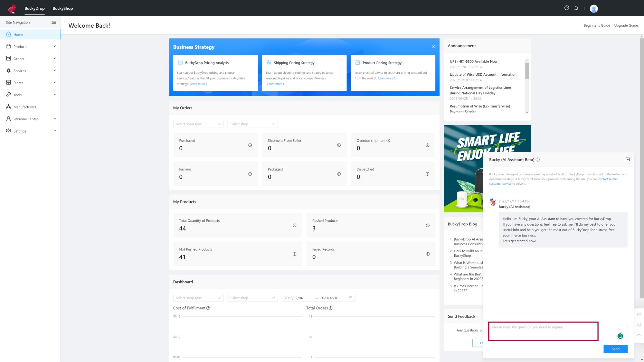The height and width of the screenshot is (362, 644).
Task: Open National Day Holiday logistics announcement
Action: 480,90
